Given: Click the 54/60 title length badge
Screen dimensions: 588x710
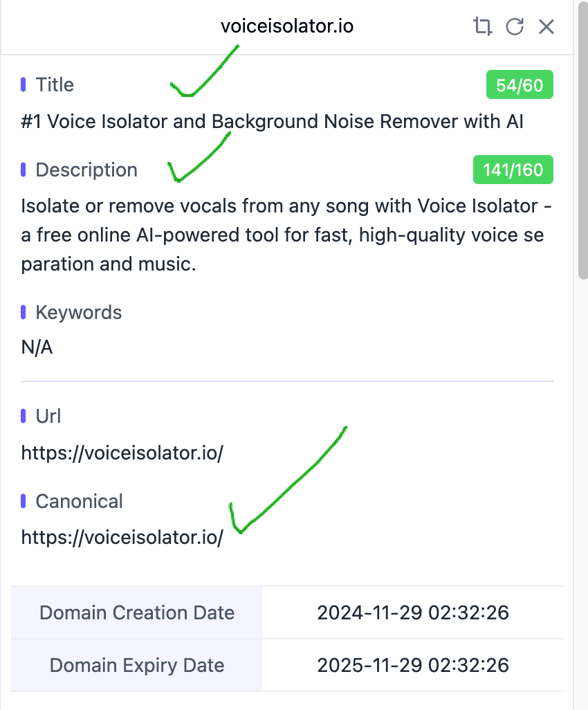Looking at the screenshot, I should [x=520, y=86].
